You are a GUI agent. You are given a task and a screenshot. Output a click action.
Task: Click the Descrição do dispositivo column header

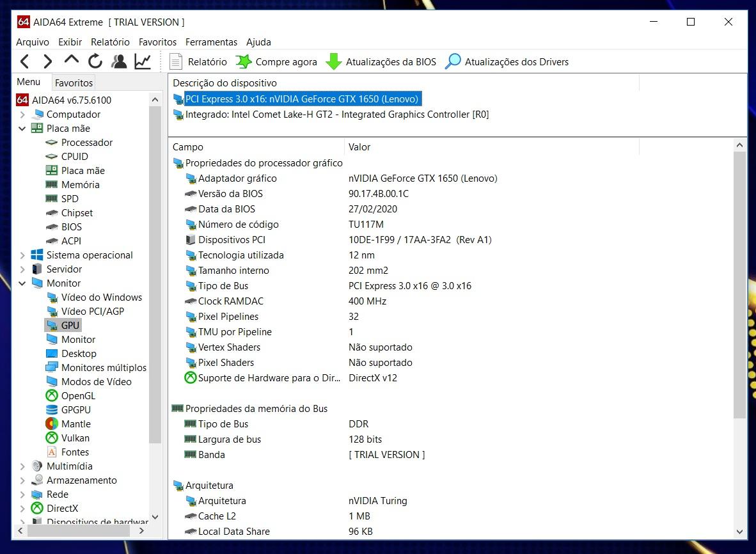(x=404, y=83)
